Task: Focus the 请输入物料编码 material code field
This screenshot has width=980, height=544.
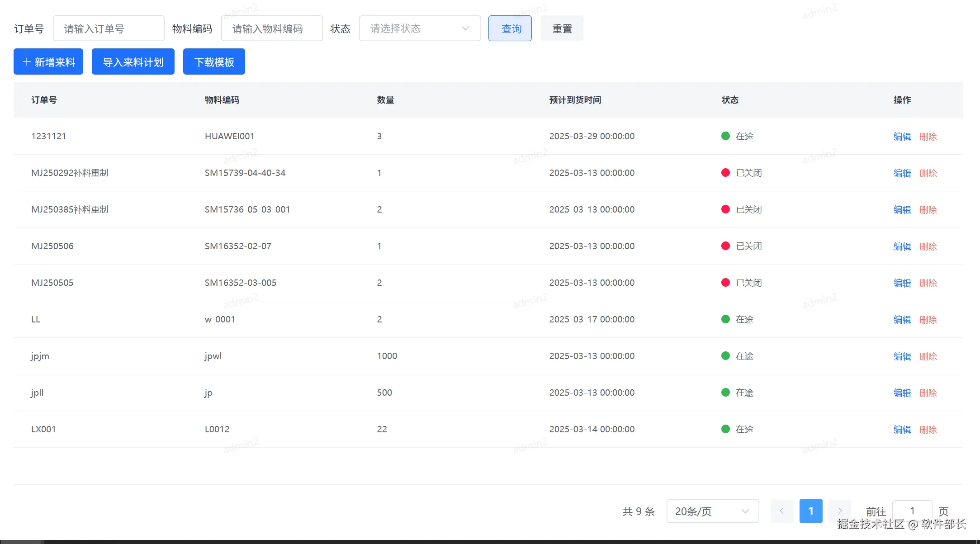Action: point(272,28)
